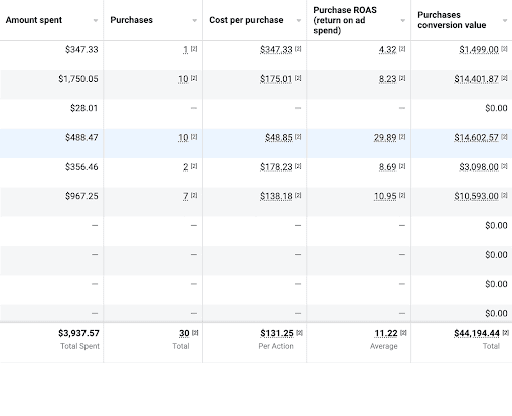Screen dimensions: 512x416
Task: Click the footnote icon next to $48.85
Action: point(298,137)
